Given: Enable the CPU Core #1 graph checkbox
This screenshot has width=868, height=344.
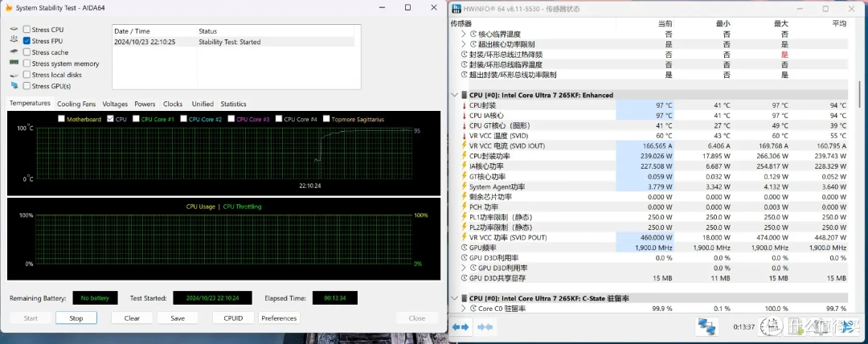Looking at the screenshot, I should [x=136, y=119].
